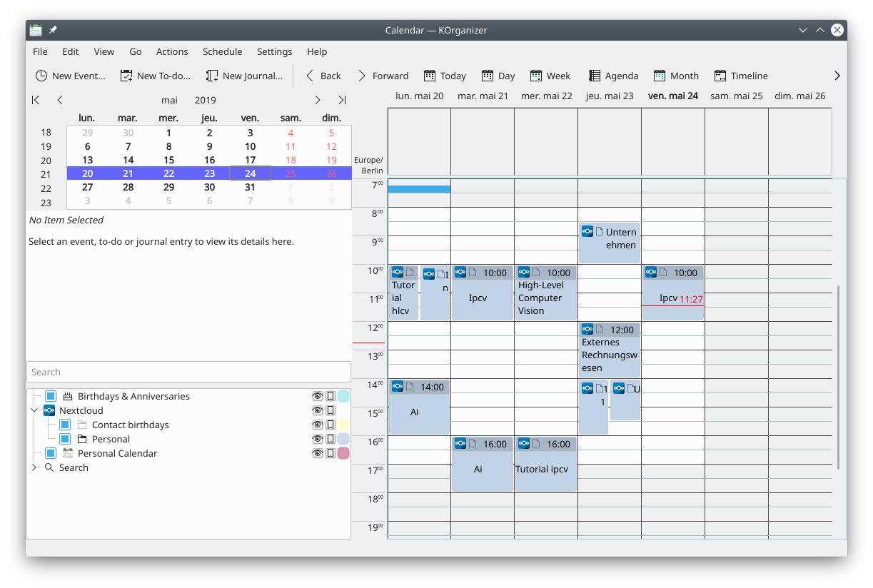Collapse the Nextcloud calendar tree
The image size is (873, 588).
click(34, 410)
